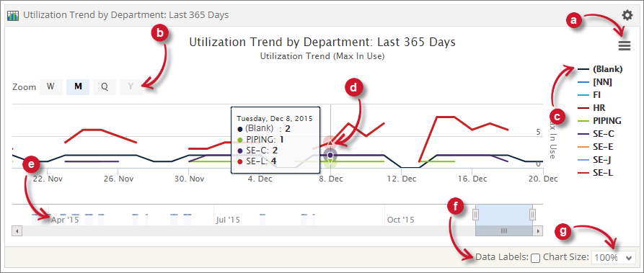
Task: Click the '4. Dec' axis label
Action: click(261, 179)
